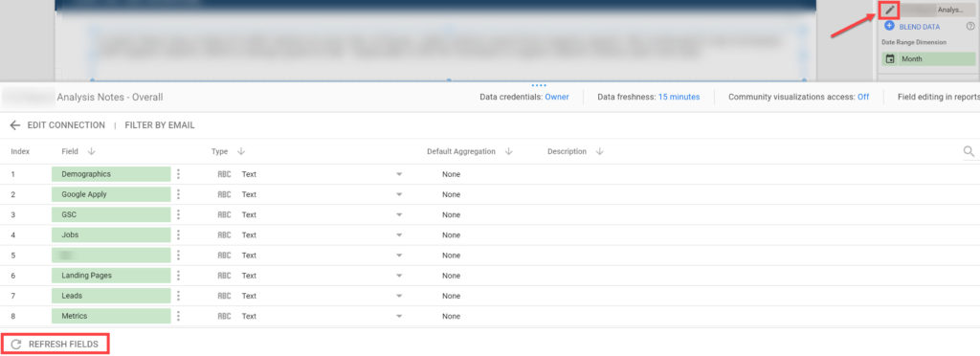Click Default Aggregation None in Leads row
The image size is (980, 356).
coord(451,296)
